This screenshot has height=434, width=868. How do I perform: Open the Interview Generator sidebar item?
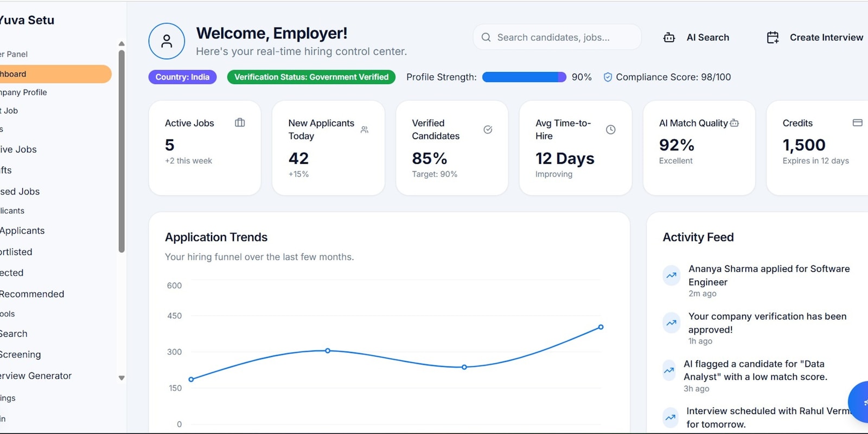pyautogui.click(x=36, y=375)
